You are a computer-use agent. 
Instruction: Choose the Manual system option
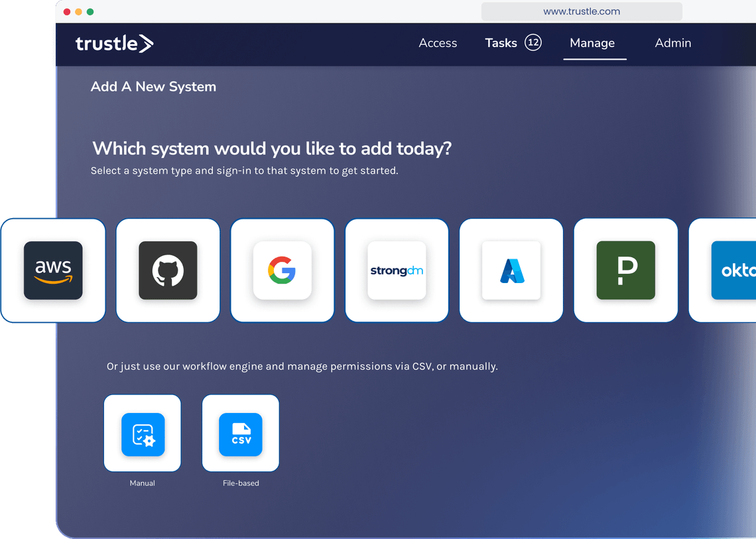[x=142, y=433]
